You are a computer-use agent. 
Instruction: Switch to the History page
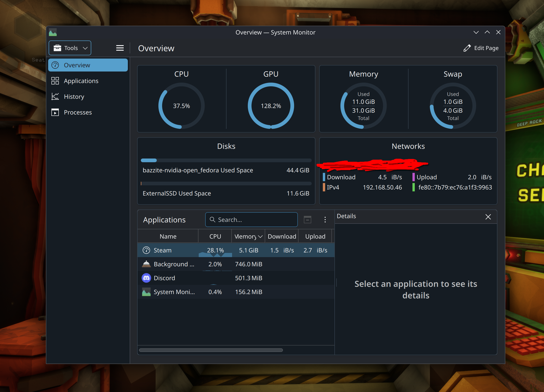point(74,96)
